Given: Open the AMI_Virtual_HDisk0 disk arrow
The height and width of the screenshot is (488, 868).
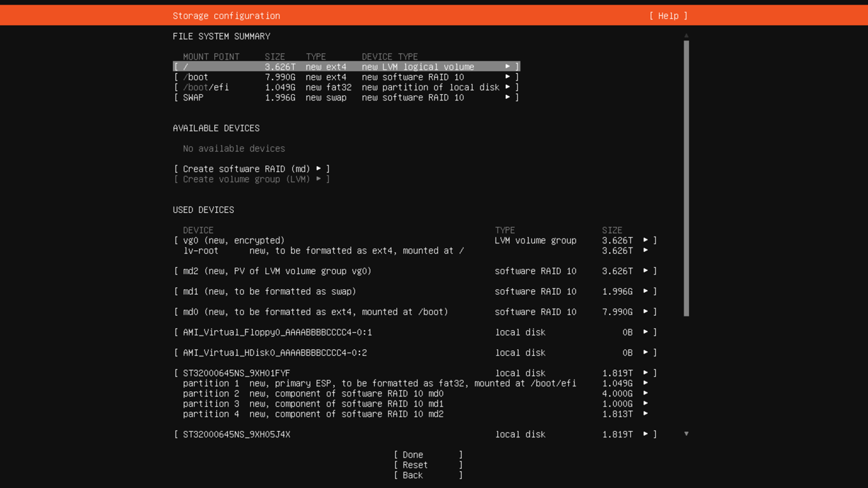Looking at the screenshot, I should (646, 352).
